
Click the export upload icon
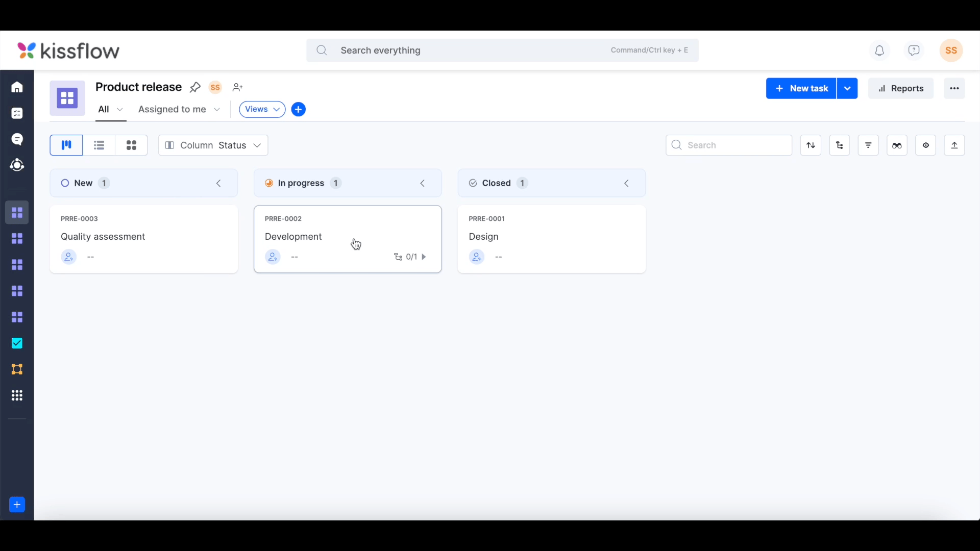coord(954,145)
